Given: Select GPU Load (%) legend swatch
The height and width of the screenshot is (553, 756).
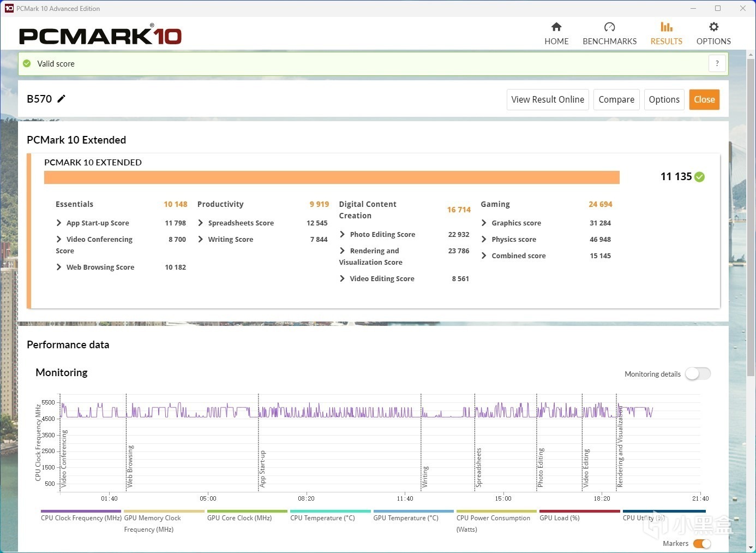Looking at the screenshot, I should (x=580, y=512).
